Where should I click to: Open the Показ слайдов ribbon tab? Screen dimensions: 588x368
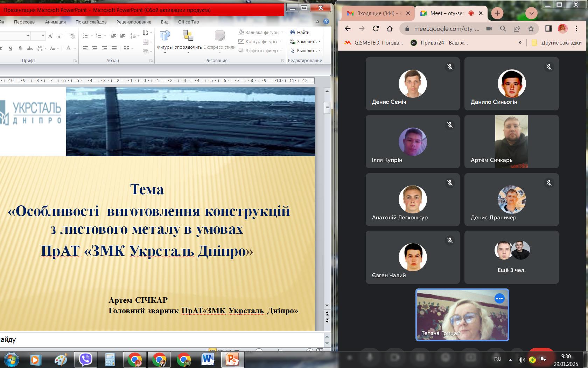pos(91,22)
